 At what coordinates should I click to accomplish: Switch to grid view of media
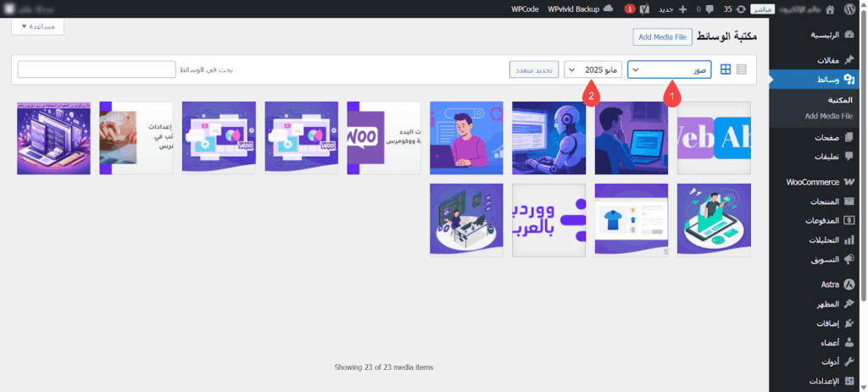tap(726, 69)
